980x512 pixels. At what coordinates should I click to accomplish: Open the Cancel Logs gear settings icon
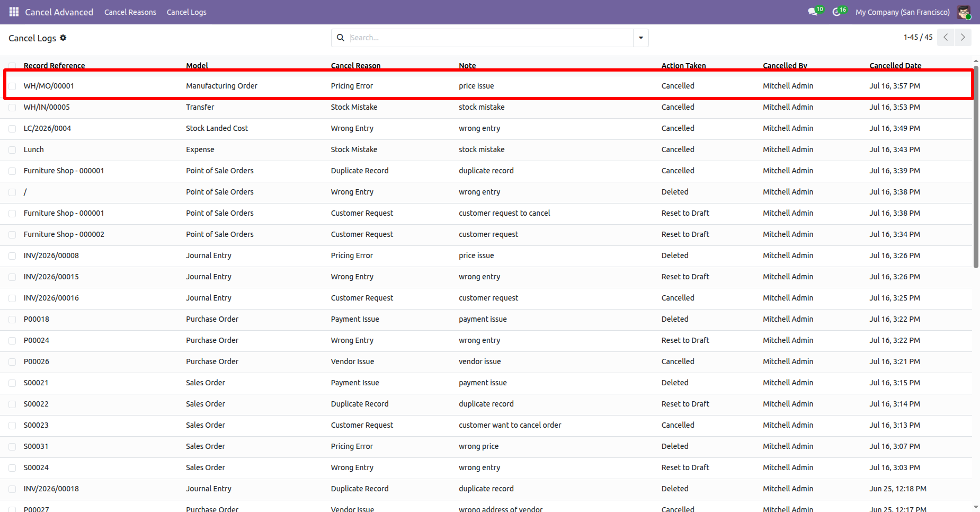(x=63, y=38)
